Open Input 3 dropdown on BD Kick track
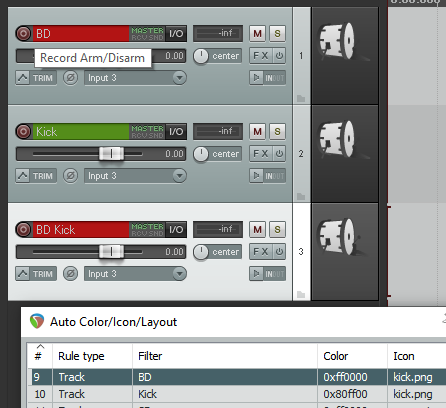Viewport: 446px width, 408px height. point(135,274)
